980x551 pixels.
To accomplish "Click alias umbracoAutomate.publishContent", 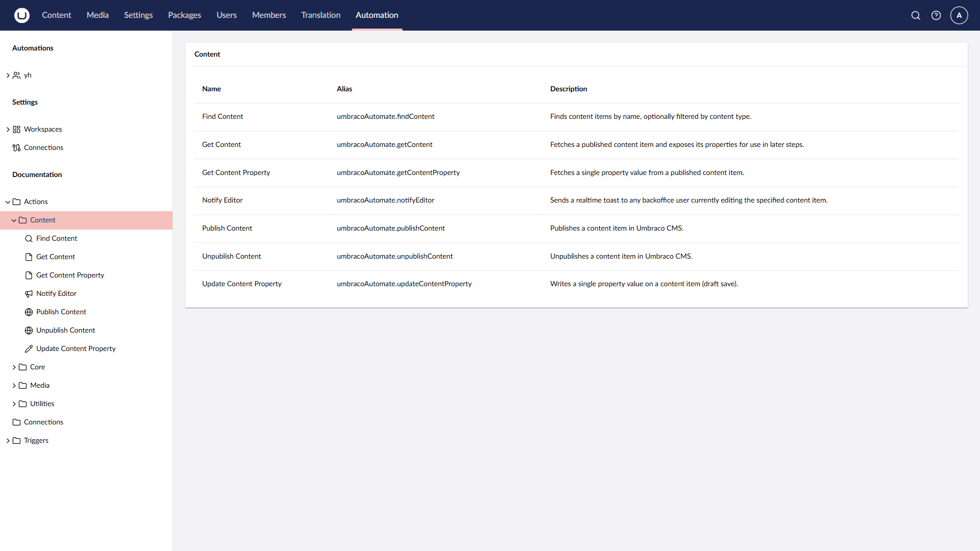I will click(390, 229).
